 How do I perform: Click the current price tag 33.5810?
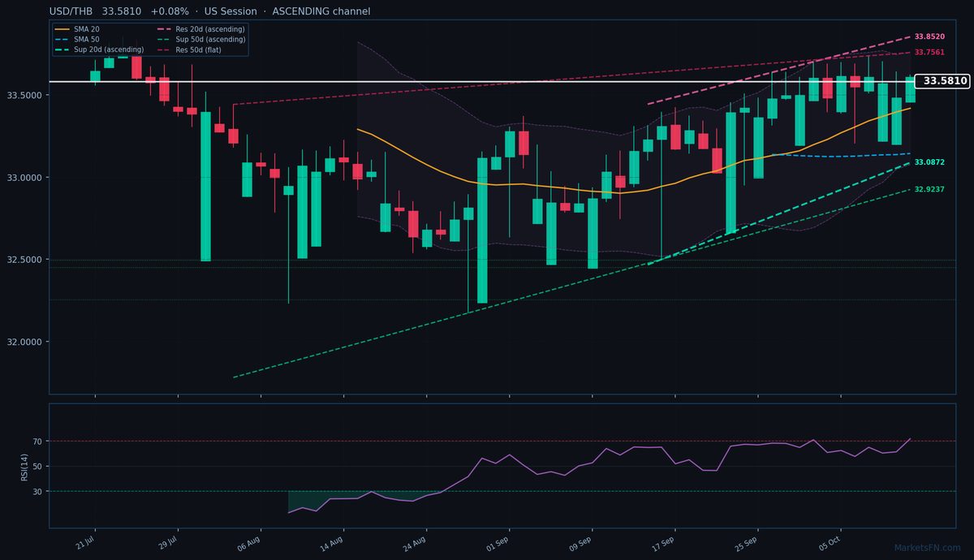point(944,81)
